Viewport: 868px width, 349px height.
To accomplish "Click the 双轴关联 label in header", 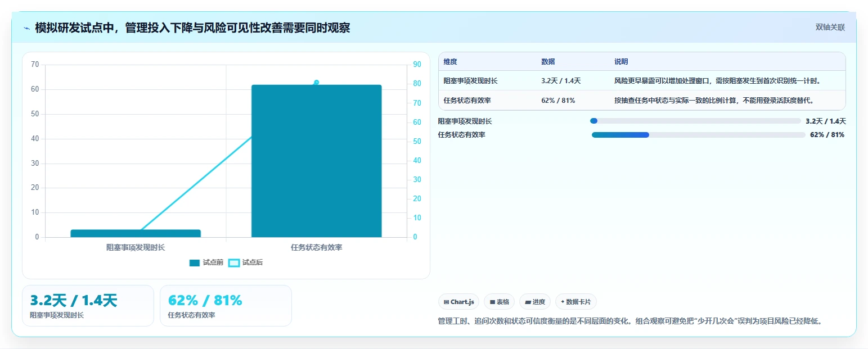I will click(x=830, y=28).
